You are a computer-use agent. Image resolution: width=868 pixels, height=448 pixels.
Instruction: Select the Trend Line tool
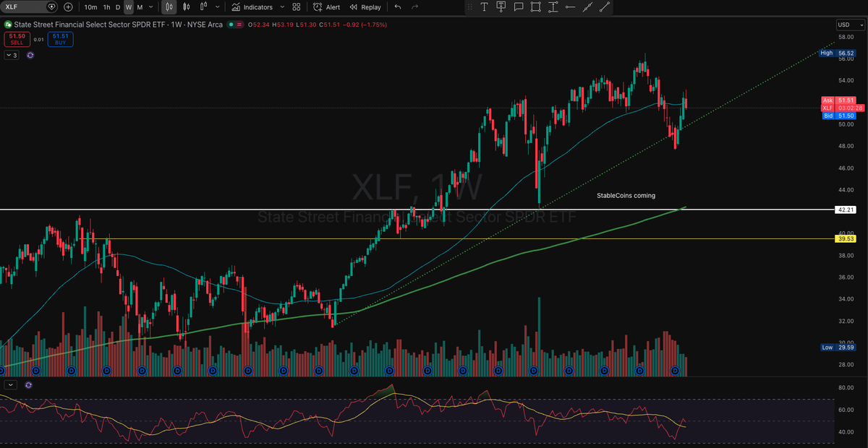coord(605,7)
